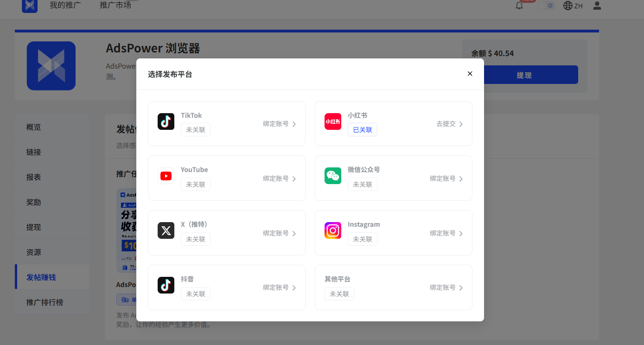Click the TikTok platform icon
644x345 pixels.
tap(166, 121)
